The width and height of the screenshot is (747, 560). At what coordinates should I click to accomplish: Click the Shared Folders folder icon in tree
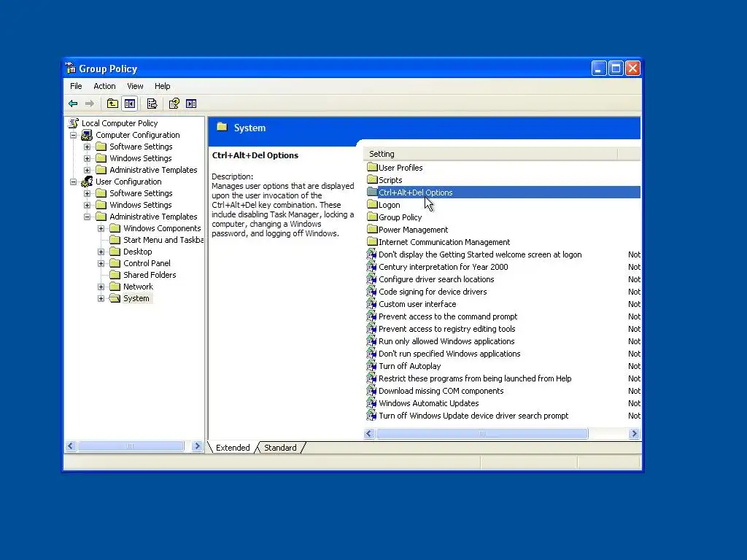pos(115,275)
